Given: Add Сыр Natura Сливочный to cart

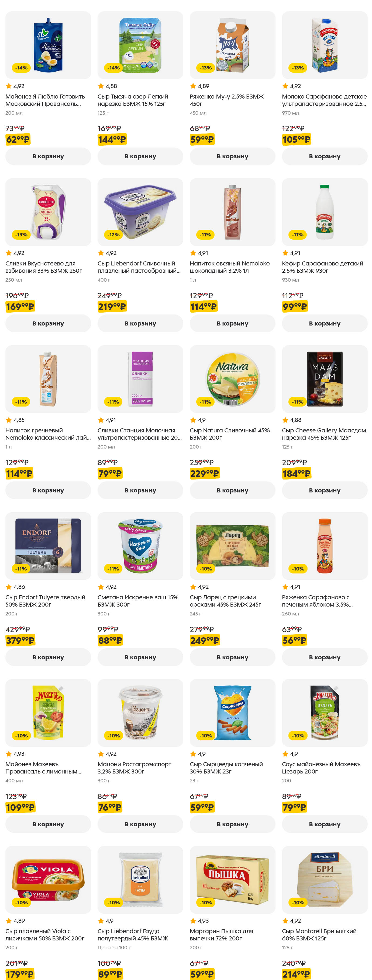Looking at the screenshot, I should tap(232, 490).
